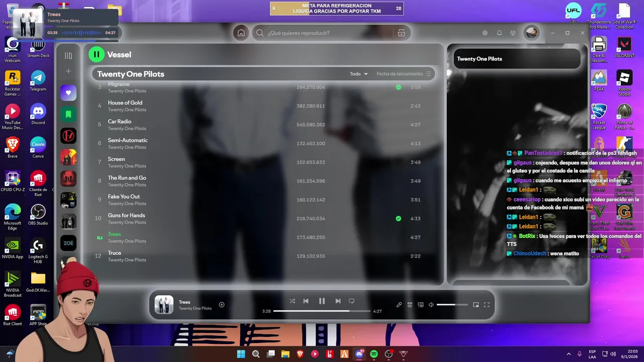The height and width of the screenshot is (362, 644).
Task: Open the green bookmark Episodes tile
Action: pyautogui.click(x=68, y=114)
